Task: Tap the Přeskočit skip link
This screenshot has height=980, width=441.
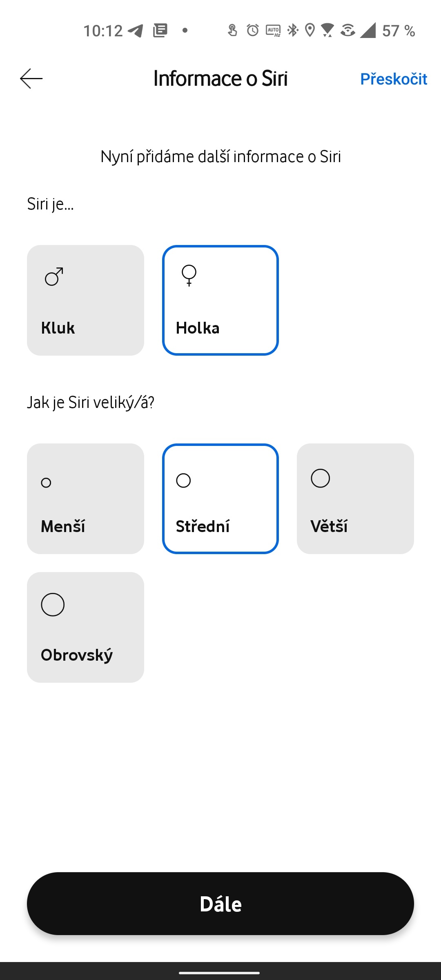Action: click(x=394, y=79)
